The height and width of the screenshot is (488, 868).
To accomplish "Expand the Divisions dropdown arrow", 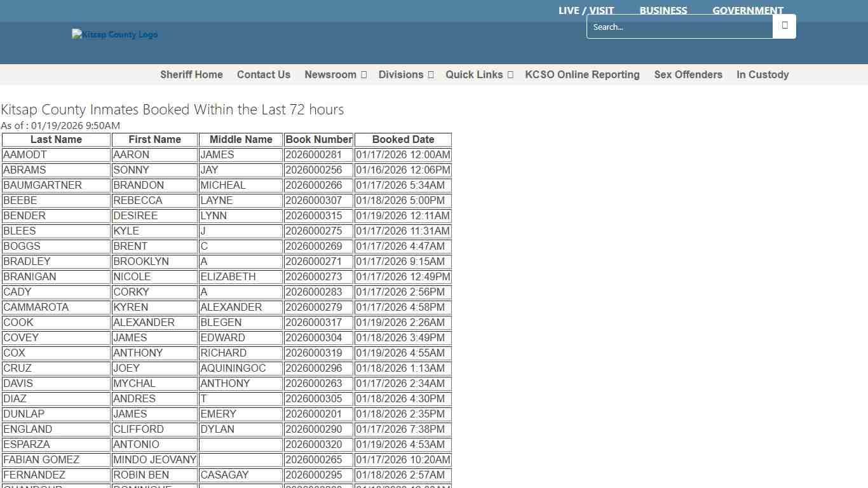I will [429, 74].
